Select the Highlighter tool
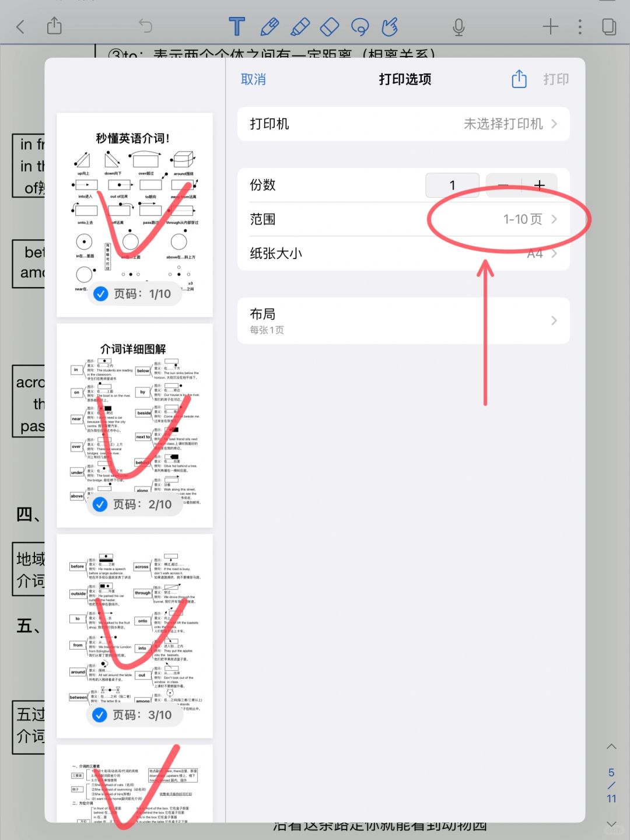This screenshot has height=840, width=630. tap(300, 26)
